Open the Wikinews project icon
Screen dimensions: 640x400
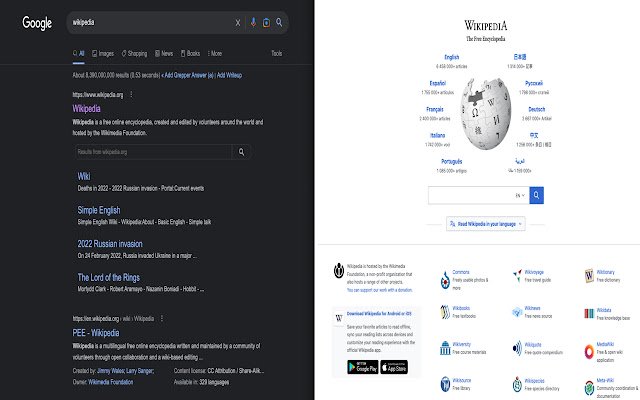coord(517,312)
